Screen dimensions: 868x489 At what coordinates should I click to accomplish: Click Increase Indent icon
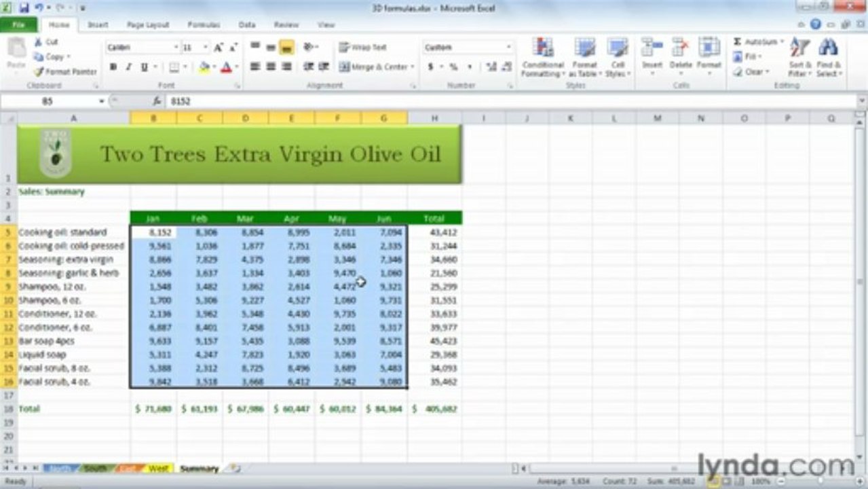coord(324,67)
